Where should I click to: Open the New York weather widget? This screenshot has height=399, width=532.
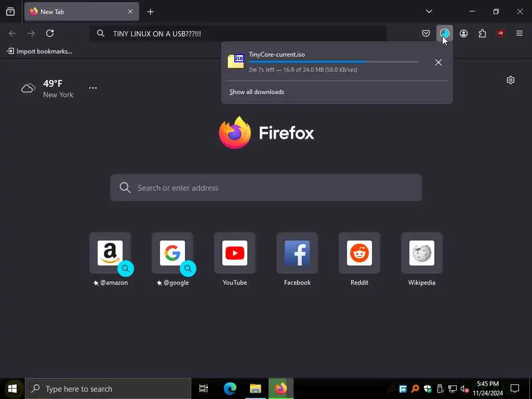47,88
